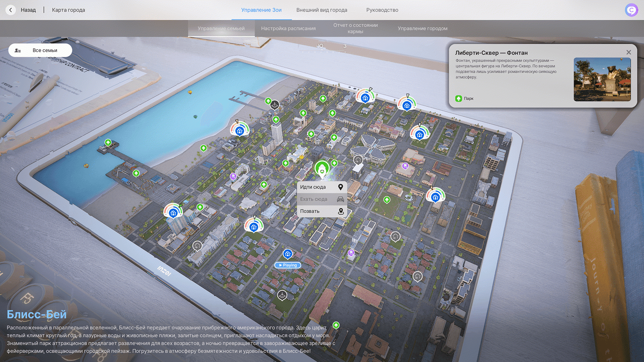Click the green Парк tag icon in the info card

coord(459,98)
